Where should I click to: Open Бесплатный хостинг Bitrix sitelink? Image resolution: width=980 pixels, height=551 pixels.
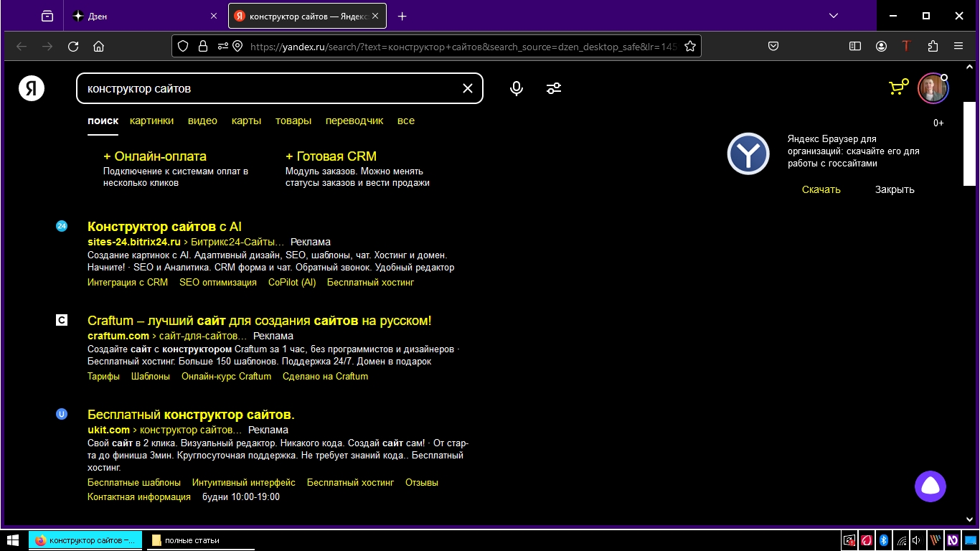pyautogui.click(x=370, y=282)
